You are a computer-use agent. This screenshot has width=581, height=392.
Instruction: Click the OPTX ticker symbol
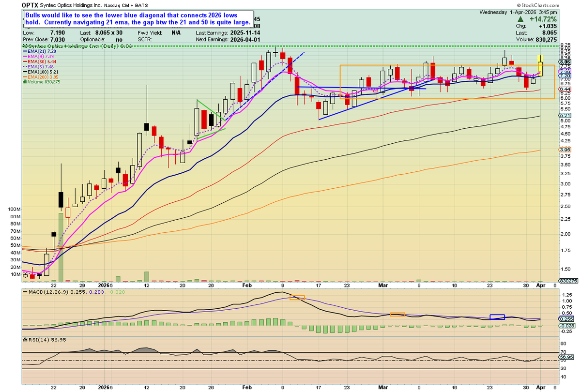point(30,5)
